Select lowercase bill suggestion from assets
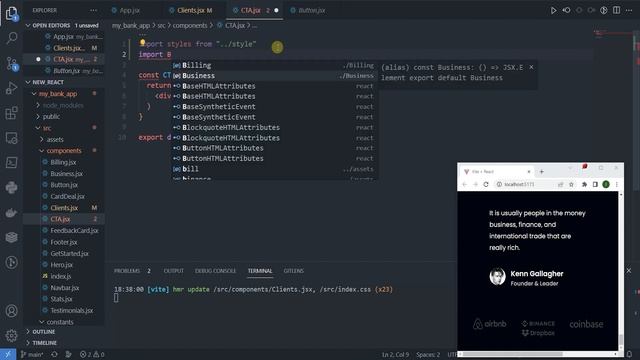 click(274, 169)
